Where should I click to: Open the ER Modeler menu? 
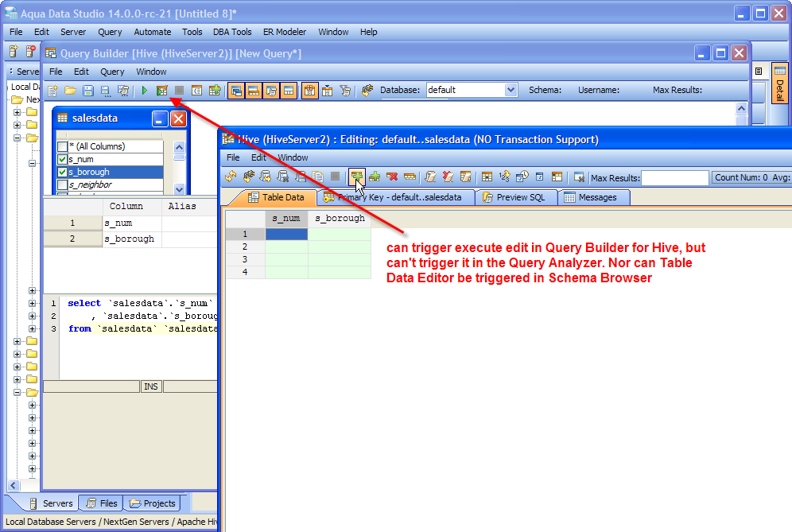coord(285,32)
